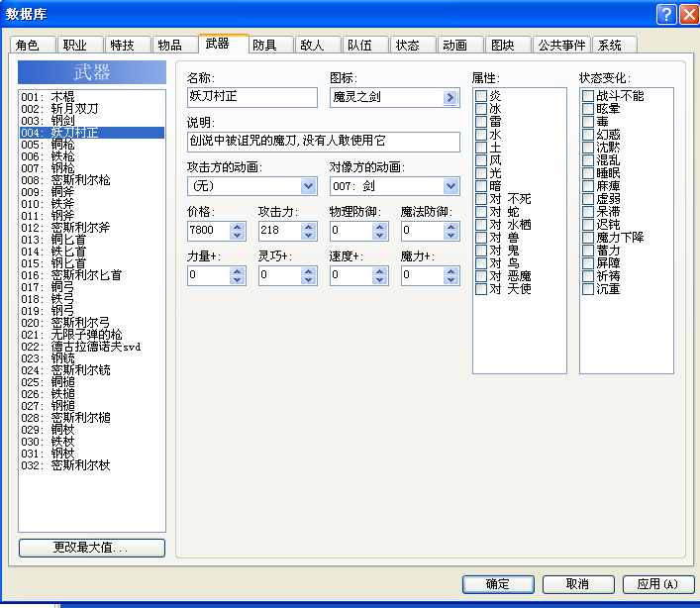Select weapon 002: 斩月双刀
Image resolution: width=700 pixels, height=608 pixels.
point(92,109)
